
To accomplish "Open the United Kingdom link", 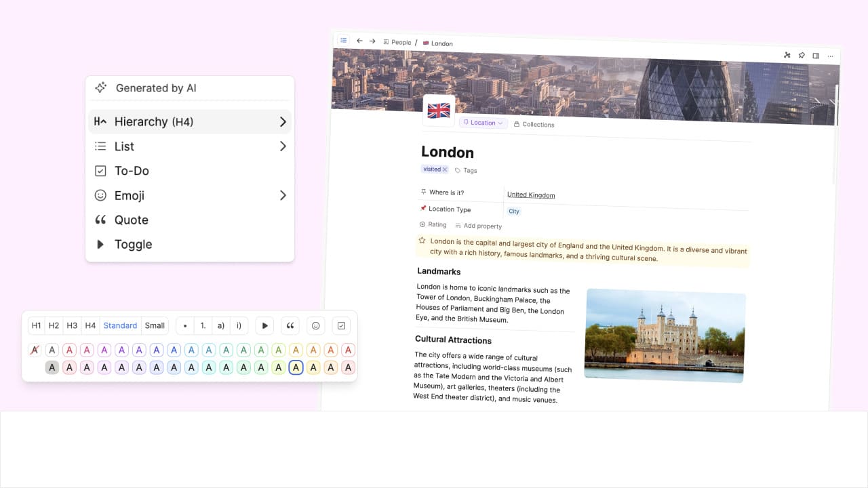I will tap(531, 195).
